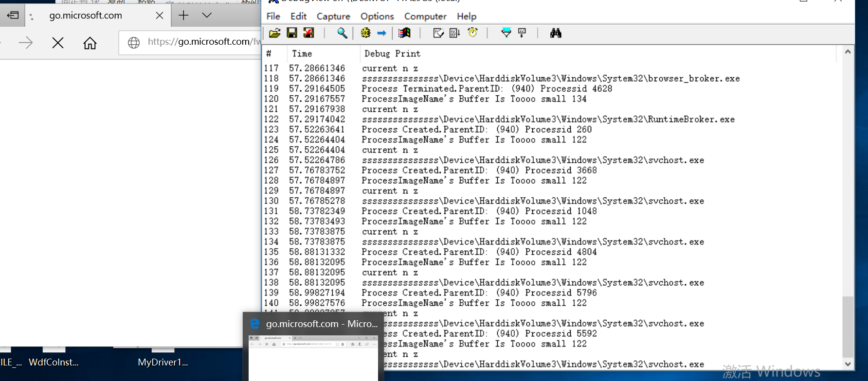868x381 pixels.
Task: Click the Debug Print column header
Action: [x=597, y=53]
